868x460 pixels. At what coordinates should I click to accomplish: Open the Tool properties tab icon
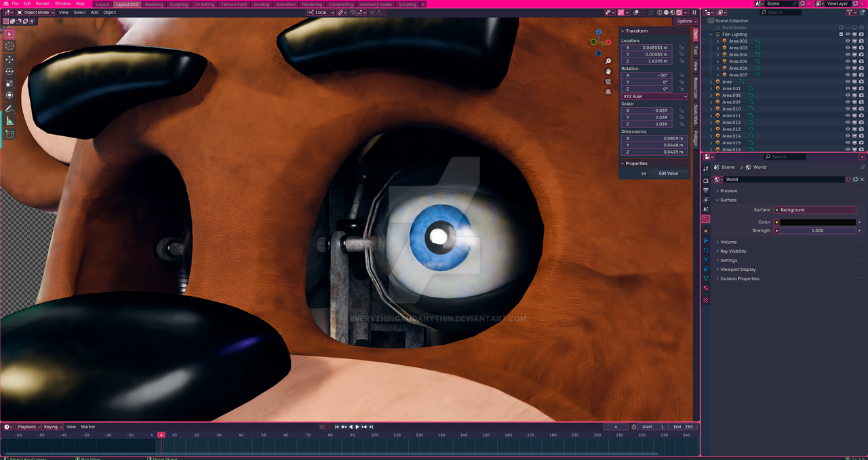pos(706,169)
